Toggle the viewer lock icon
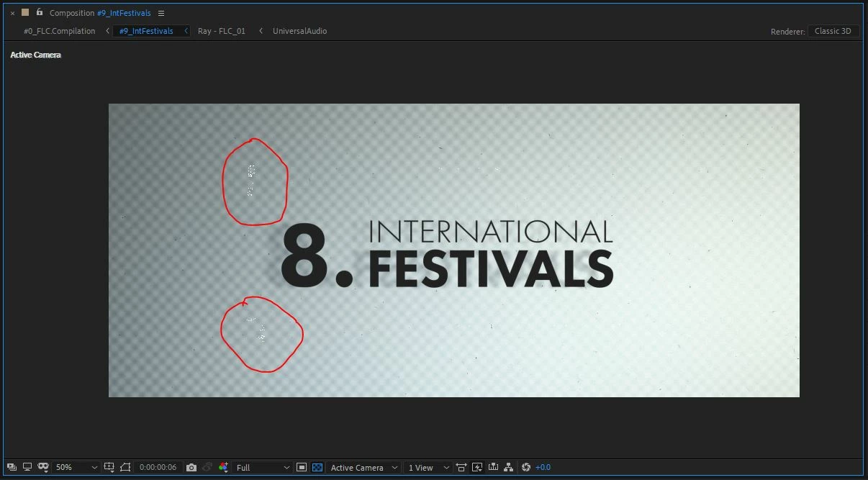The width and height of the screenshot is (868, 480). [39, 12]
